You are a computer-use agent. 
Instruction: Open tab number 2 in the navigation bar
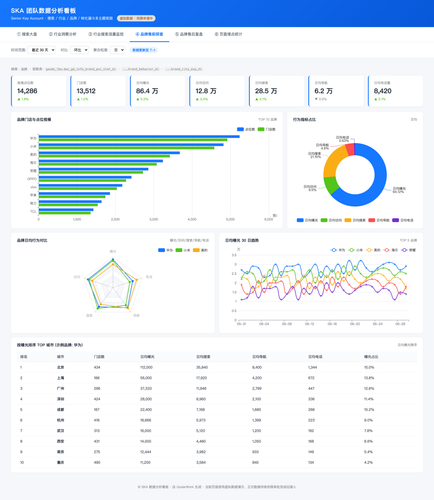[x=63, y=34]
